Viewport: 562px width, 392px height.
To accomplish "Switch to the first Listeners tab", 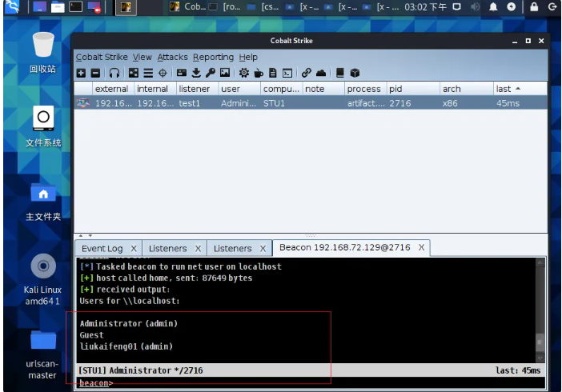I will click(x=168, y=248).
